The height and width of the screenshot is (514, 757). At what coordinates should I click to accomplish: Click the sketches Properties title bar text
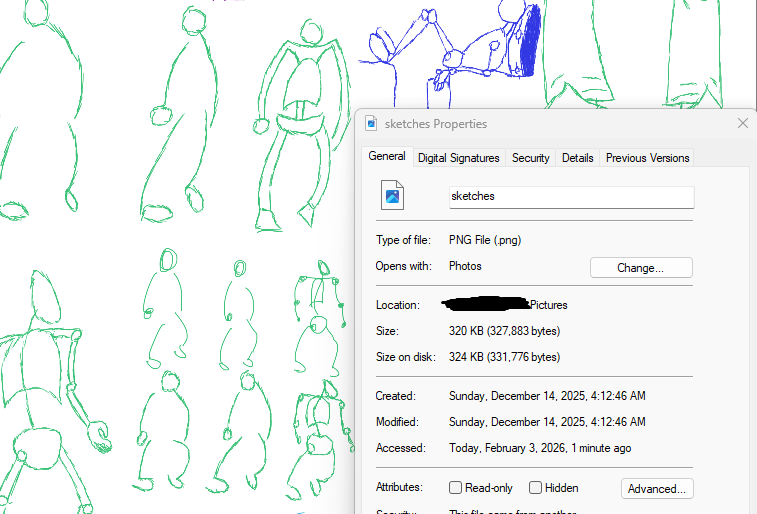[436, 124]
